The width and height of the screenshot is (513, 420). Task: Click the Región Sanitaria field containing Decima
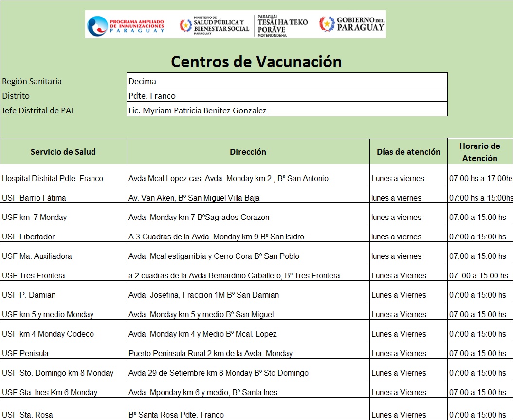(x=287, y=80)
